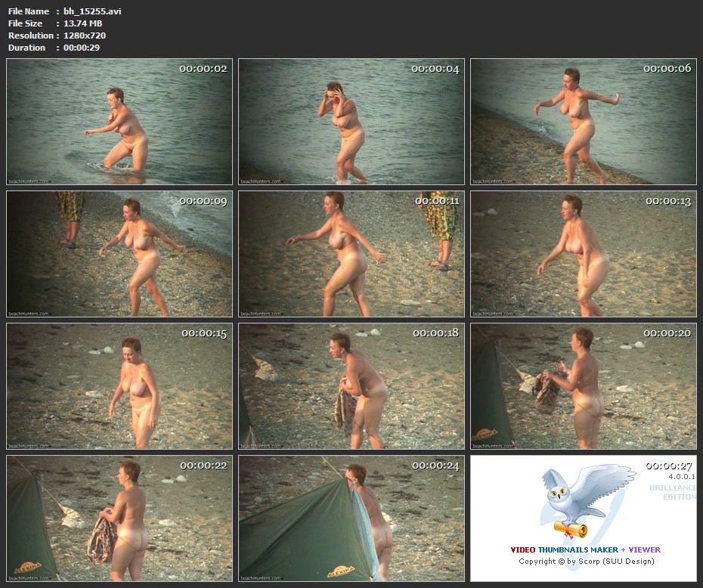Click the thumbnail at timestamp 00:00:11
This screenshot has width=703, height=588.
(351, 254)
